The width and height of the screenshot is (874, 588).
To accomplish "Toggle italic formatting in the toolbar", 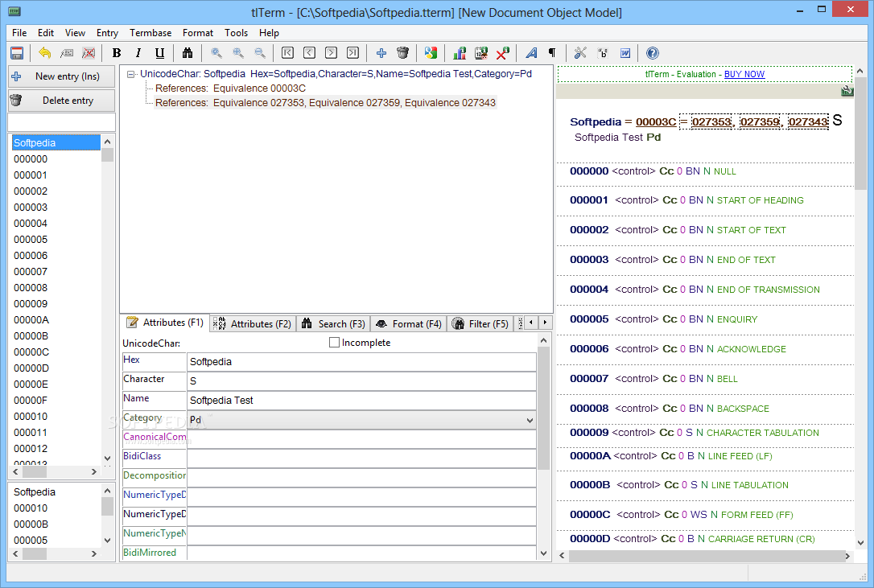I will pos(138,53).
